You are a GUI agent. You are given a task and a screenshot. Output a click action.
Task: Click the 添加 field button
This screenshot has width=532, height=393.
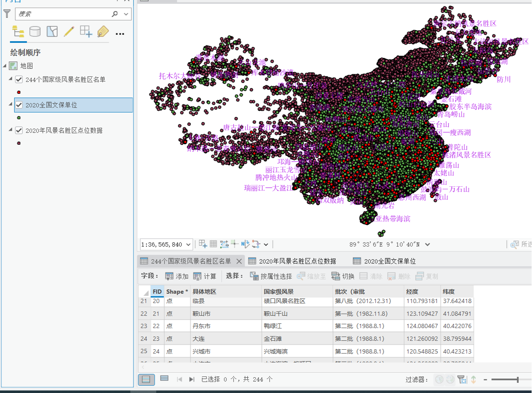[177, 276]
